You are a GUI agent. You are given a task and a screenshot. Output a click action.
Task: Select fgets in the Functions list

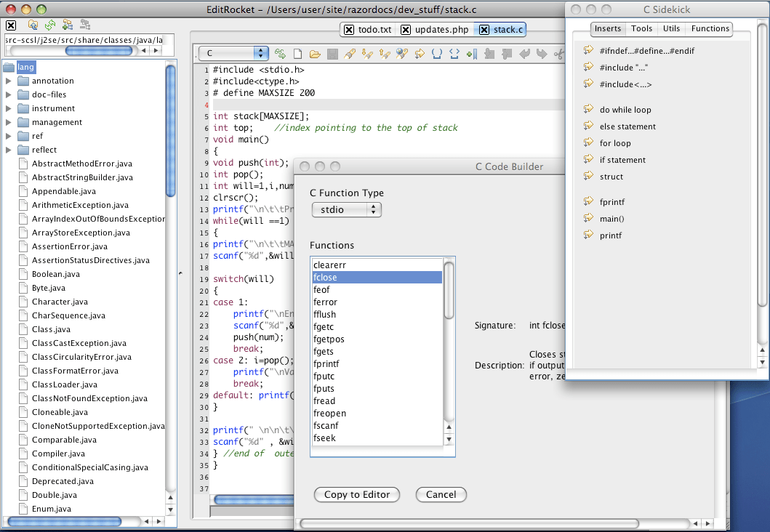[324, 351]
